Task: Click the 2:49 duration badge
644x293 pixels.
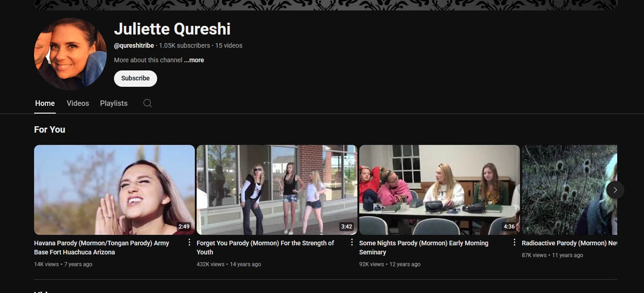Action: coord(184,226)
